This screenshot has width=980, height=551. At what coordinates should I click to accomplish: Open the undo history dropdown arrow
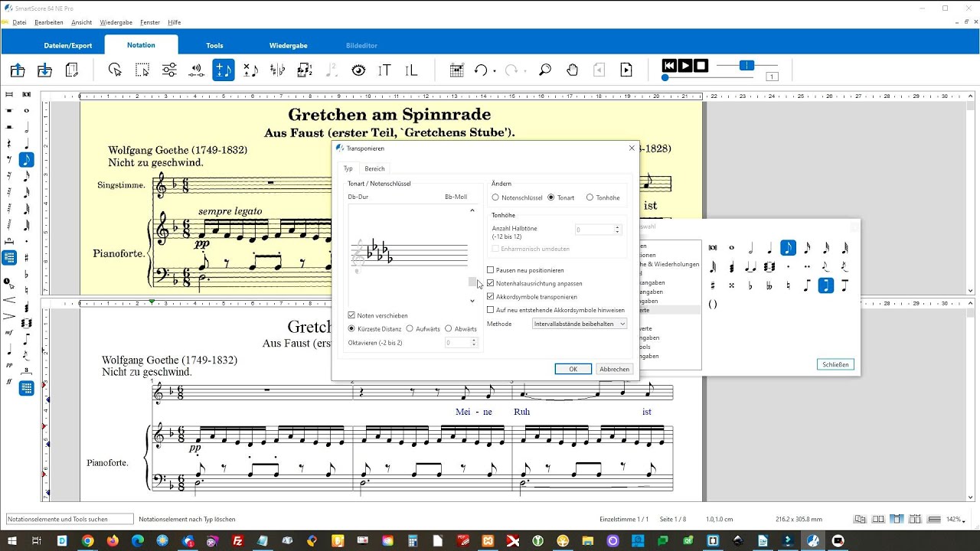495,71
